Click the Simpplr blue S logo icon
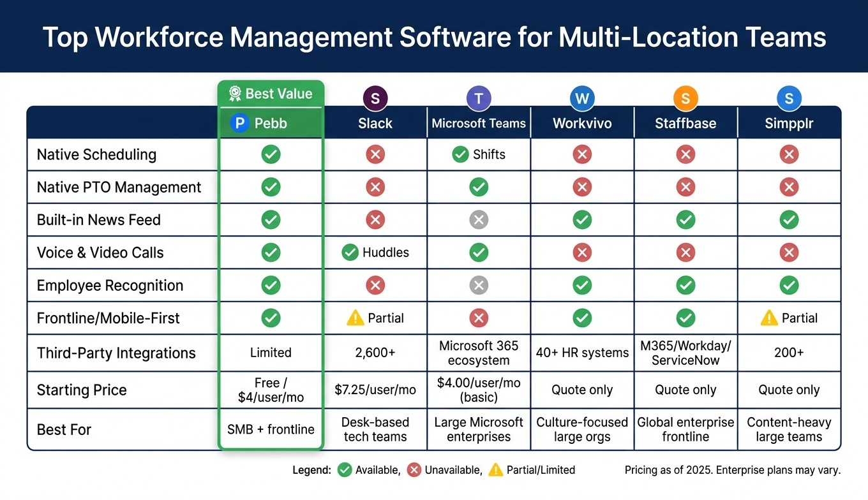 tap(789, 99)
